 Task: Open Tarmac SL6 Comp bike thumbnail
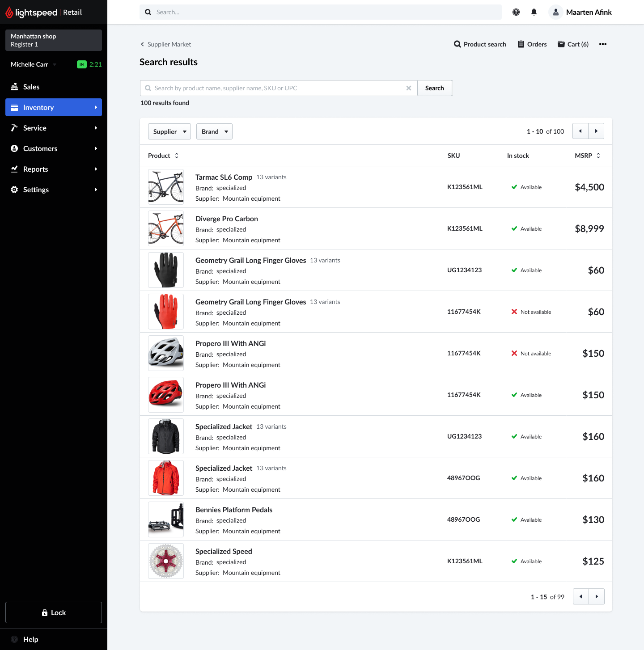(x=166, y=187)
